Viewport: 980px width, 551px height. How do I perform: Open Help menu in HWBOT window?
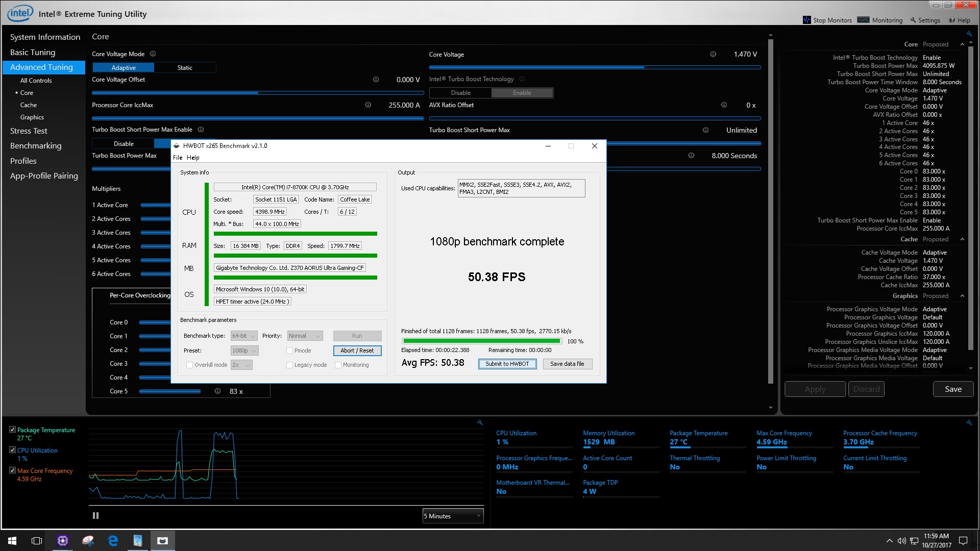[x=193, y=158]
